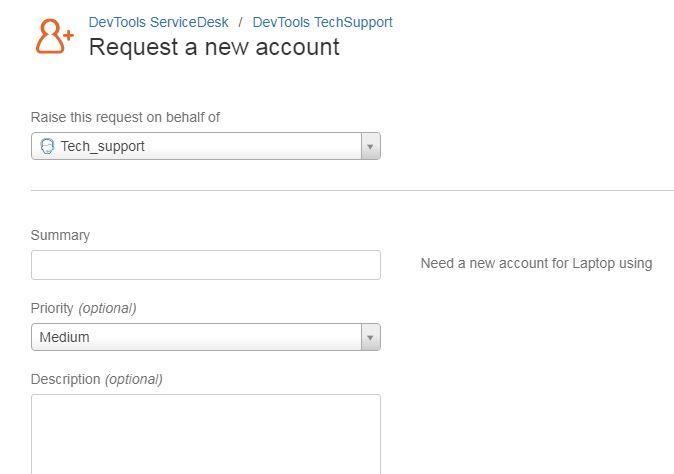Screen dimensions: 674x474
Task: Go to DevTools TechSupport breadcrumb
Action: 322,22
